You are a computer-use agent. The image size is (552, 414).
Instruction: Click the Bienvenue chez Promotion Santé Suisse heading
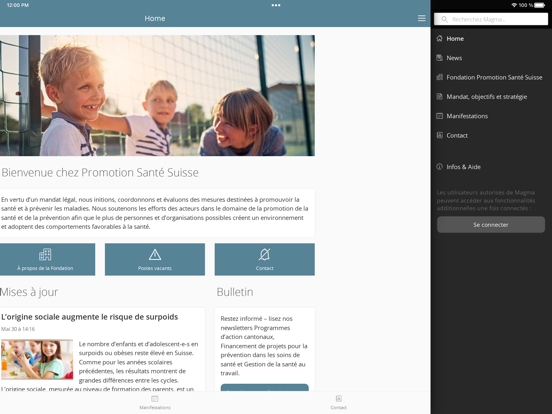(x=100, y=172)
